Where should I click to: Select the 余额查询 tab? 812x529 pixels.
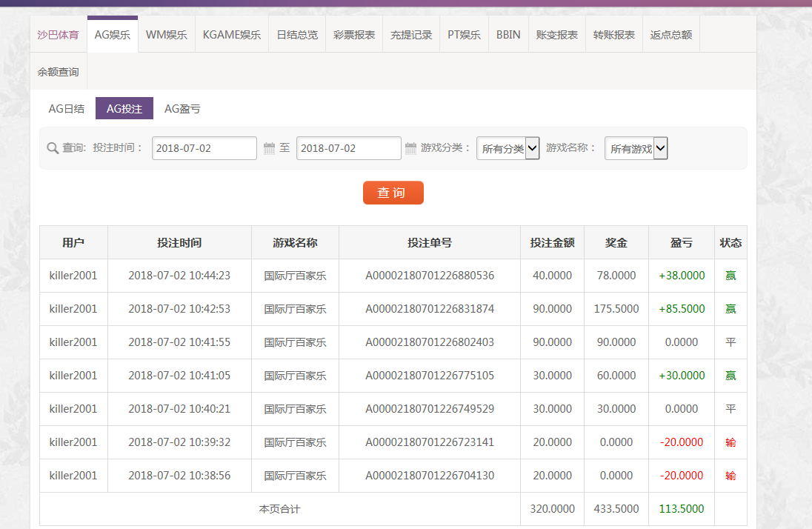(x=58, y=72)
